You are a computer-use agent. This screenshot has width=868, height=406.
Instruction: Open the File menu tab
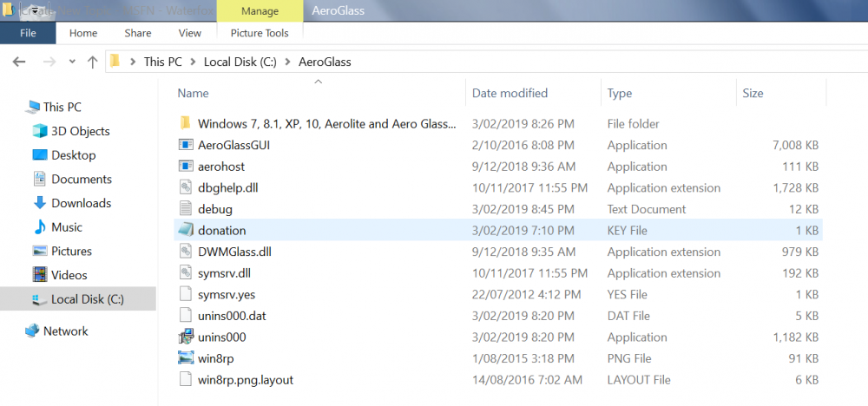pos(28,33)
